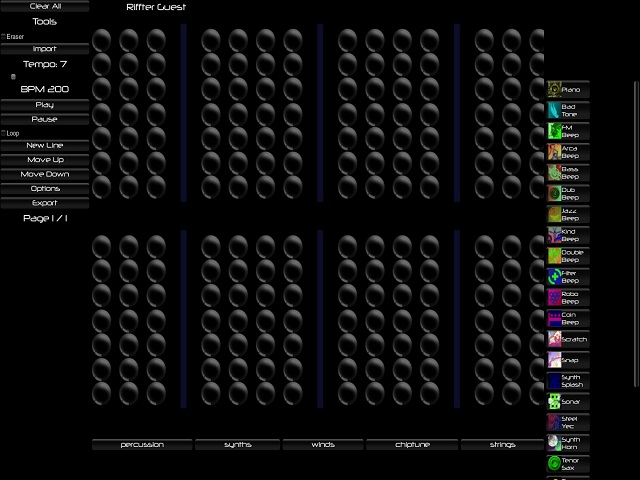Select the Jazz Beep instrument

click(568, 214)
